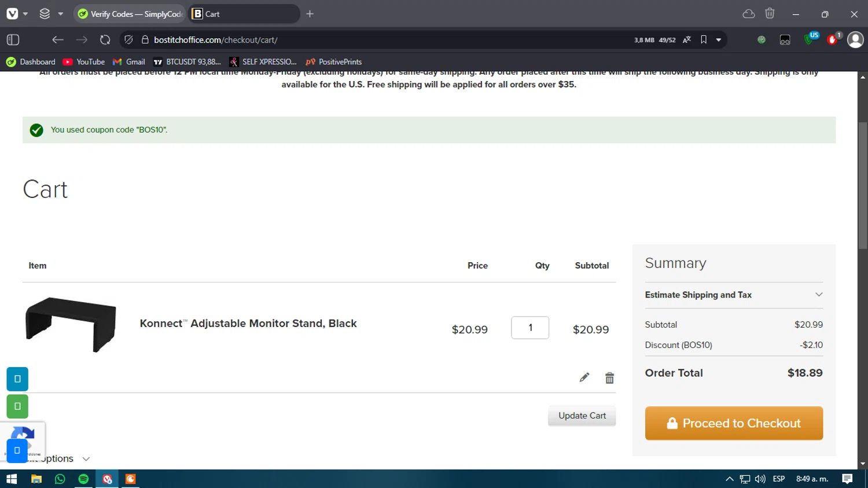Open the closed tabs trash icon

coord(770,13)
